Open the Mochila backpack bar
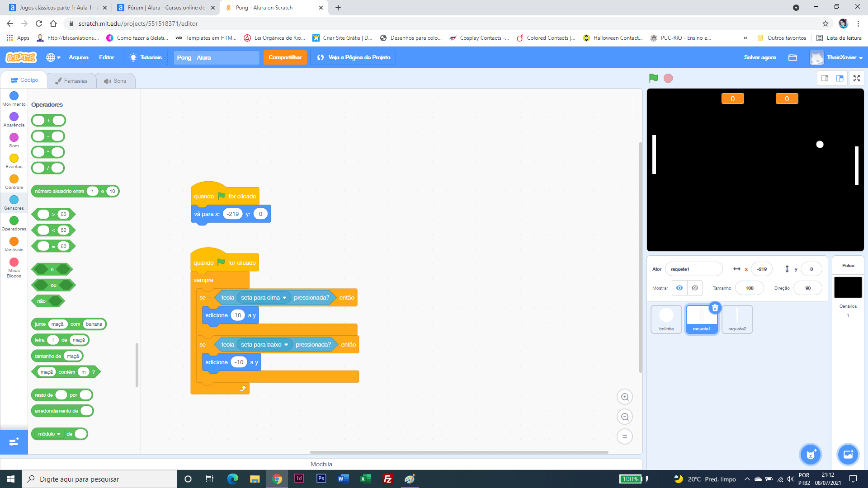This screenshot has width=868, height=488. click(x=321, y=464)
